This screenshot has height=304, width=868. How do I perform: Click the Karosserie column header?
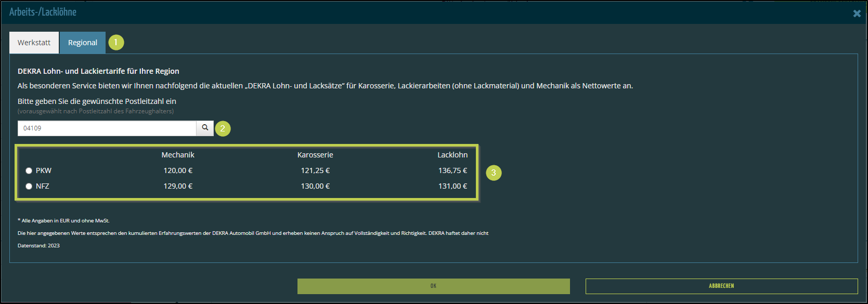click(x=315, y=155)
